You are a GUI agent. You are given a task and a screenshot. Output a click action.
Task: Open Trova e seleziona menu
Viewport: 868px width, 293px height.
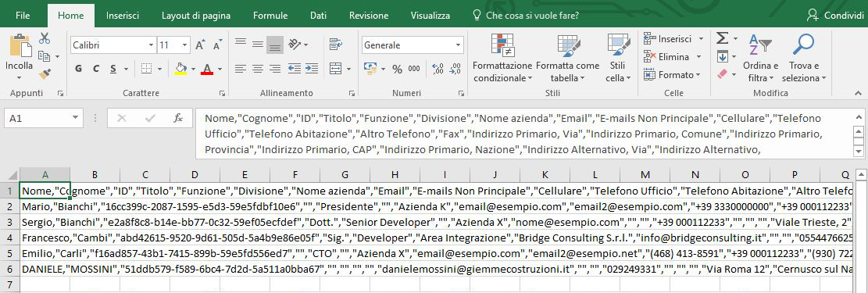804,58
